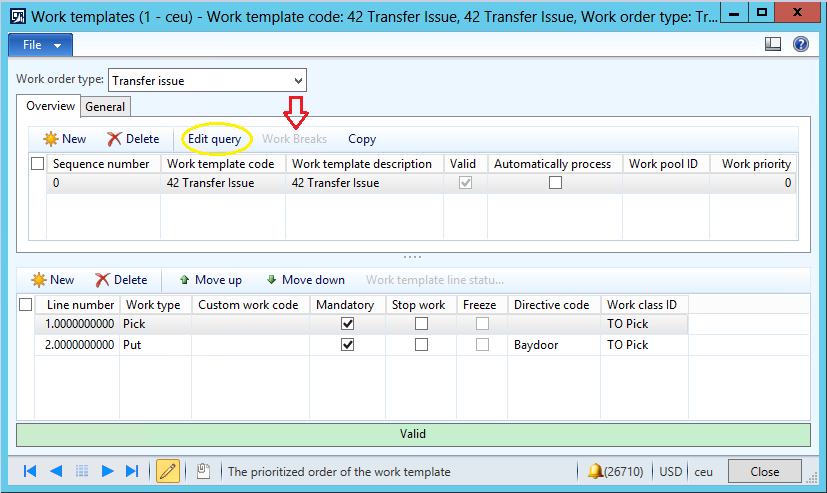This screenshot has height=493, width=827.
Task: Go to first record navigation arrow
Action: pyautogui.click(x=30, y=471)
